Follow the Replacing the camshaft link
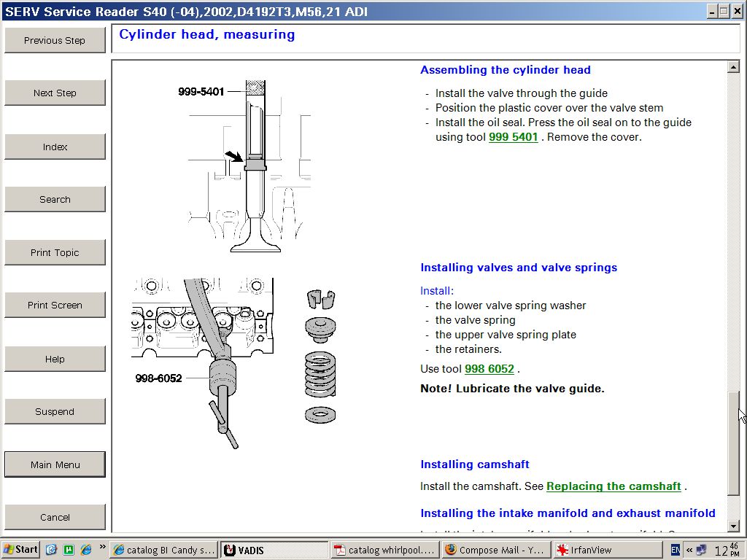The image size is (747, 560). coord(614,486)
